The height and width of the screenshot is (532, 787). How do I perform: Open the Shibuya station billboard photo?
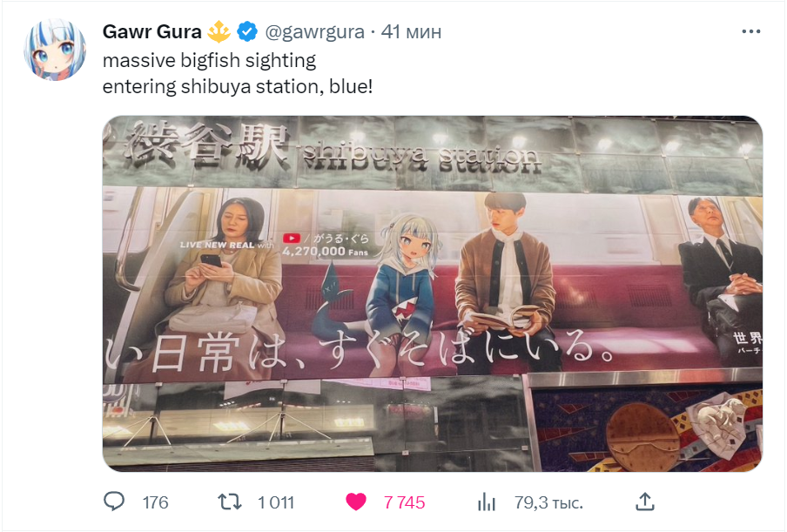tap(433, 293)
